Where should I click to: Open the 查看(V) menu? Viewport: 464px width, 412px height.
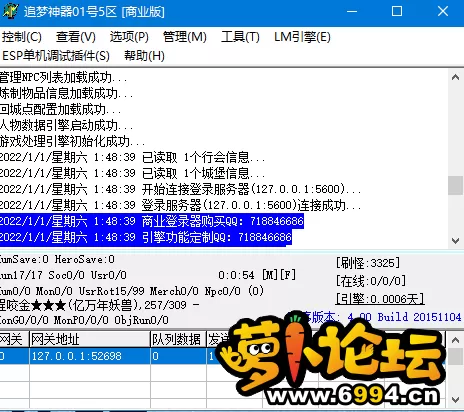pyautogui.click(x=76, y=37)
